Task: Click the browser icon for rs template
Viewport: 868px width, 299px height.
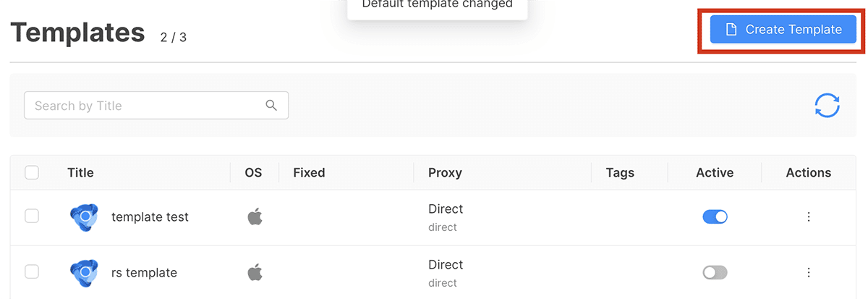Action: click(84, 273)
